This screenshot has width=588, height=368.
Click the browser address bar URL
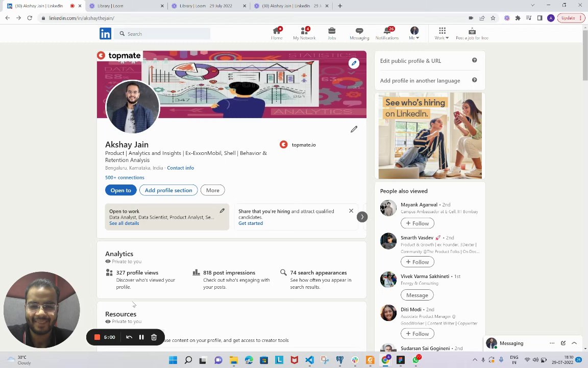[x=82, y=18]
